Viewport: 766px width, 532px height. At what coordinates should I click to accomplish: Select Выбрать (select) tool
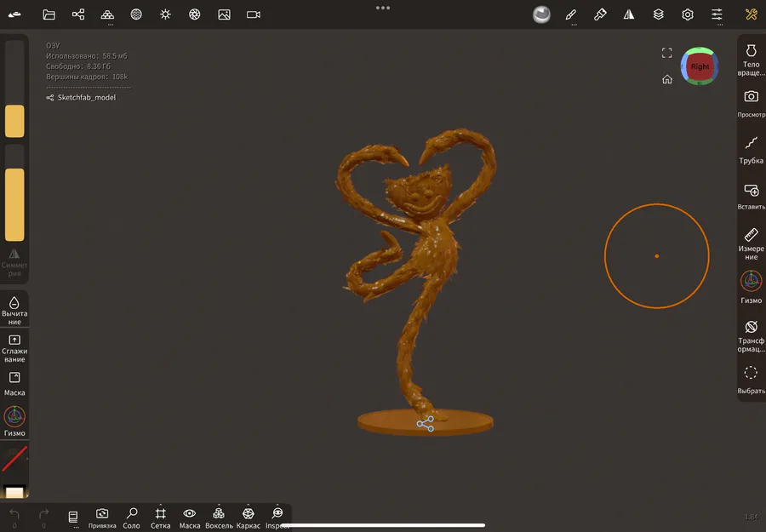(x=752, y=380)
